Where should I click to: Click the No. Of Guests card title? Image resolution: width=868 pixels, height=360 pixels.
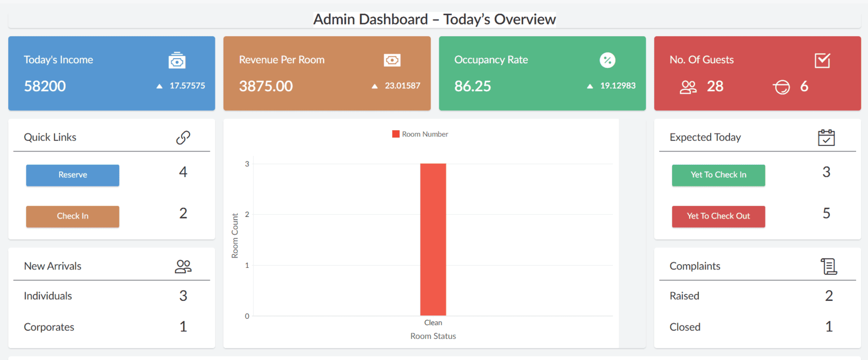(x=701, y=60)
